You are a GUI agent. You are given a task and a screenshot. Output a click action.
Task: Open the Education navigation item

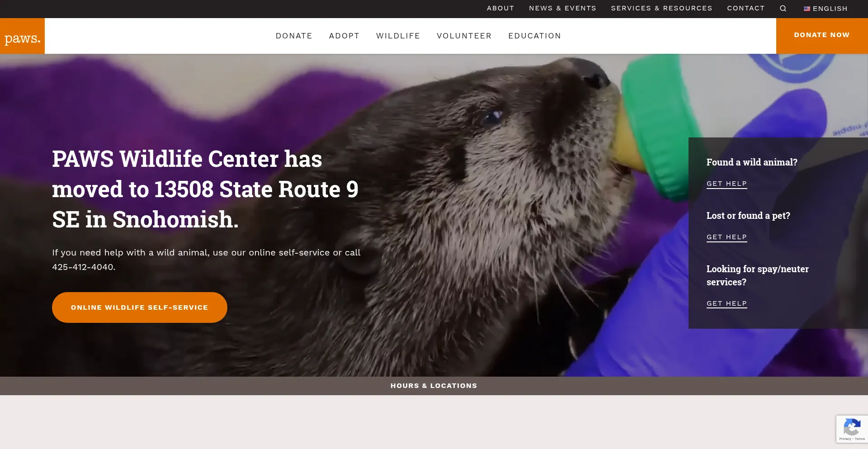[x=534, y=36]
